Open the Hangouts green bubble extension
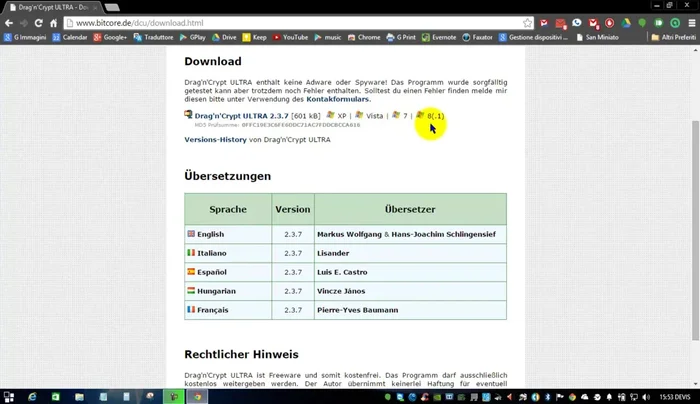Image resolution: width=700 pixels, height=404 pixels. 642,23
